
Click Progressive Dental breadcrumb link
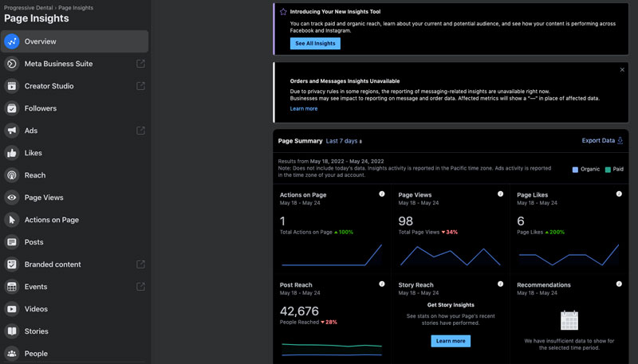[x=29, y=8]
